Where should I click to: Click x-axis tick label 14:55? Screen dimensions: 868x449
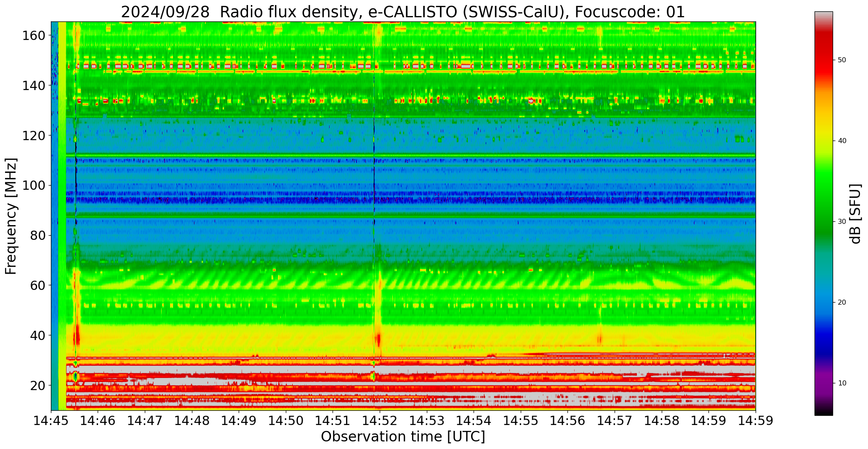click(521, 420)
